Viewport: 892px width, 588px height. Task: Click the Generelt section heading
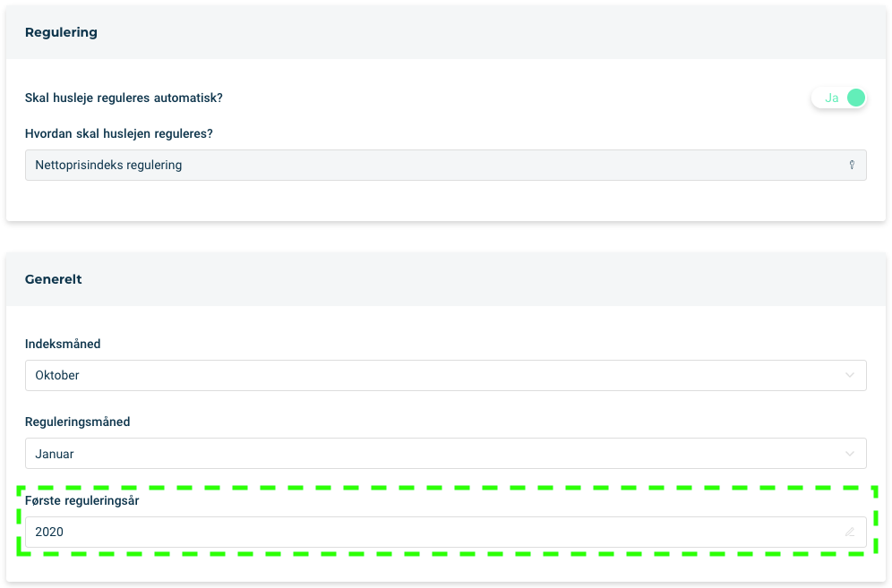point(54,279)
